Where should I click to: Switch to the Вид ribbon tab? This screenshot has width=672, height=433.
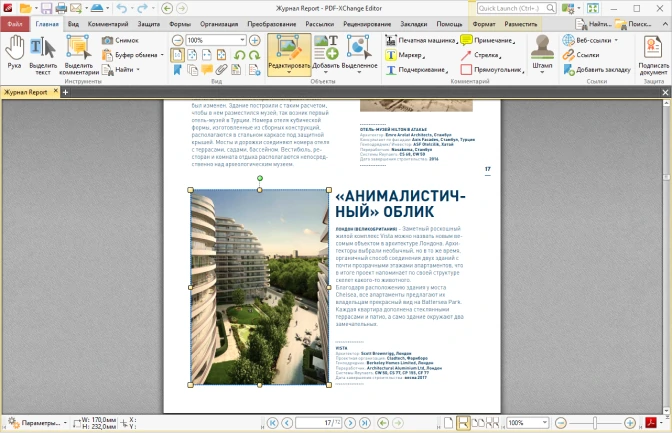point(73,24)
